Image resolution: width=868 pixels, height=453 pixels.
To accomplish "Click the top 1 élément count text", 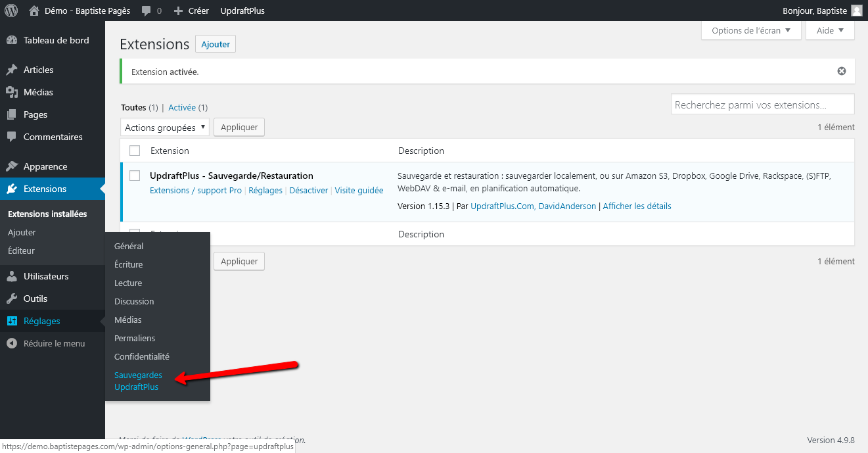I will 836,127.
